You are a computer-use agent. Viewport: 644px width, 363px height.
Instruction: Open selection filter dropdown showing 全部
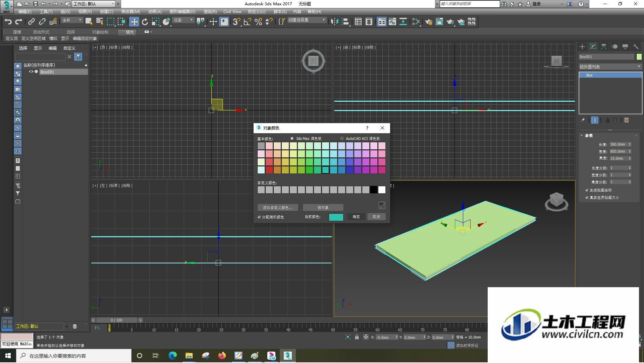[x=72, y=20]
